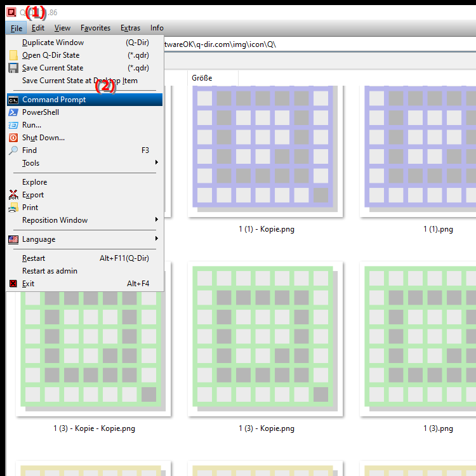Expand the Tools submenu arrow

click(x=157, y=162)
